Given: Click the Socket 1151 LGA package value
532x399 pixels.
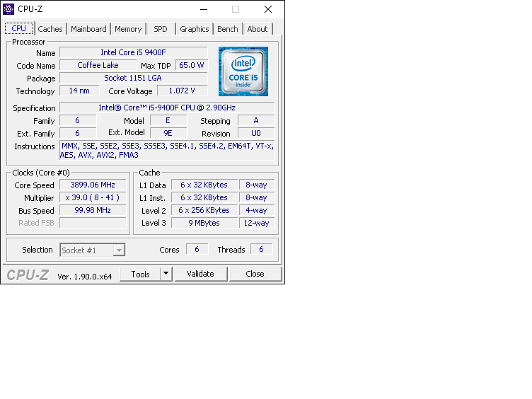Looking at the screenshot, I should (x=133, y=78).
